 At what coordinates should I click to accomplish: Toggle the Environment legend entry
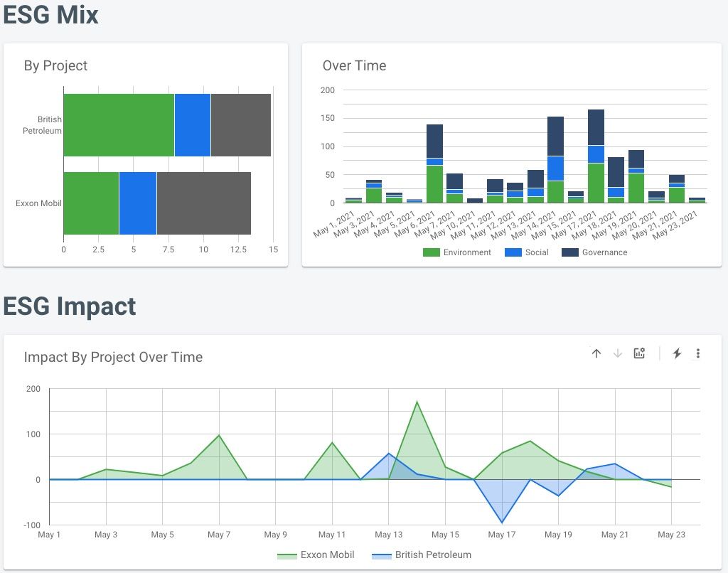[457, 252]
